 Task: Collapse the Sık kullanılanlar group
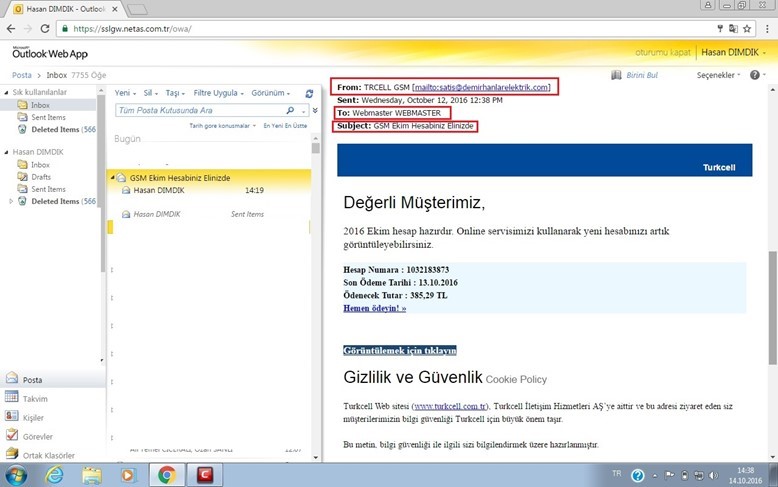pyautogui.click(x=6, y=92)
